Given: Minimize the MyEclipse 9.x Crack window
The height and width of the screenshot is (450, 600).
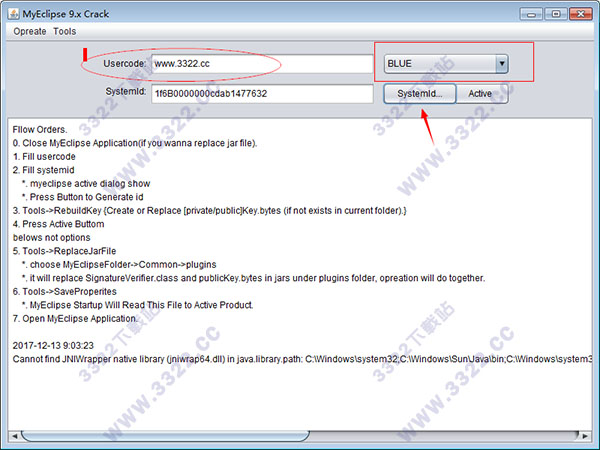Looking at the screenshot, I should pyautogui.click(x=531, y=14).
